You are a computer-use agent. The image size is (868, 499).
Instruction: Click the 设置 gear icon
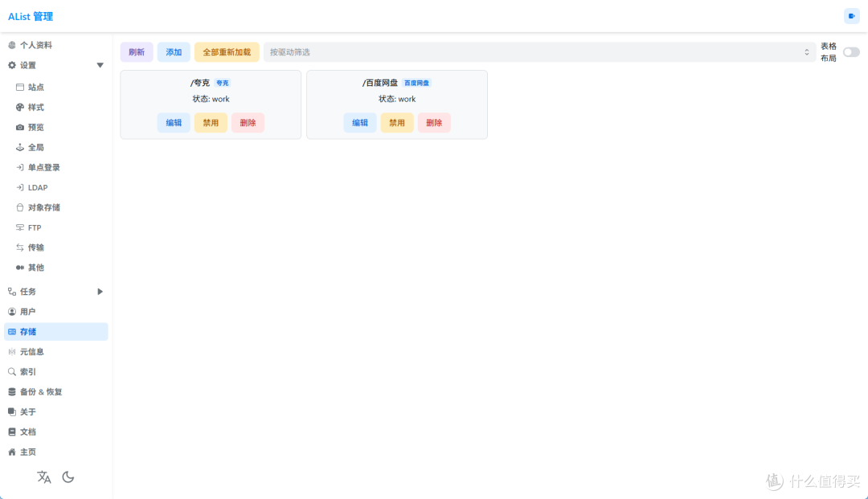pos(11,65)
